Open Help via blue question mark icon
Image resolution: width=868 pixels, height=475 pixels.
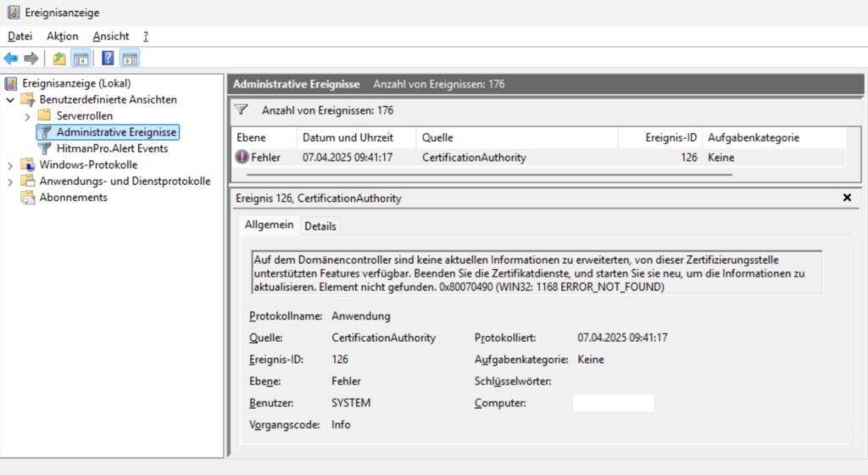[108, 58]
